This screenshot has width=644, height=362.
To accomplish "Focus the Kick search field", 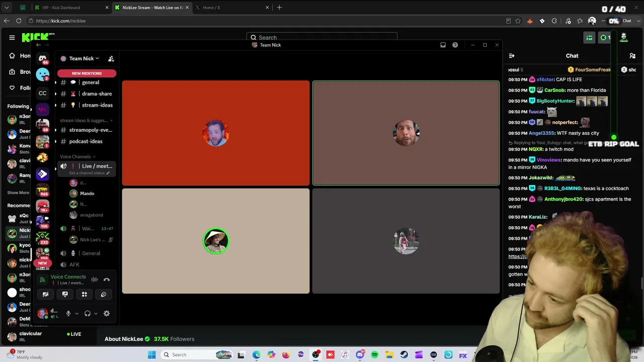I will pyautogui.click(x=322, y=37).
